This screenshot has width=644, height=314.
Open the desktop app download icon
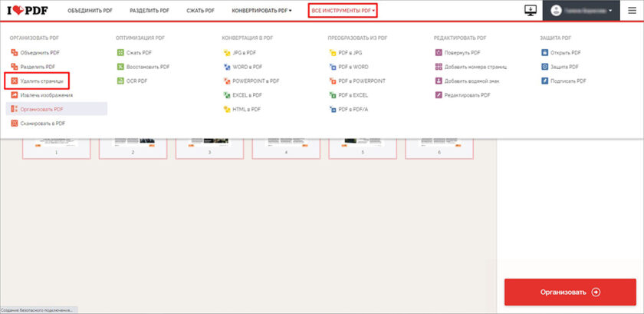(531, 11)
